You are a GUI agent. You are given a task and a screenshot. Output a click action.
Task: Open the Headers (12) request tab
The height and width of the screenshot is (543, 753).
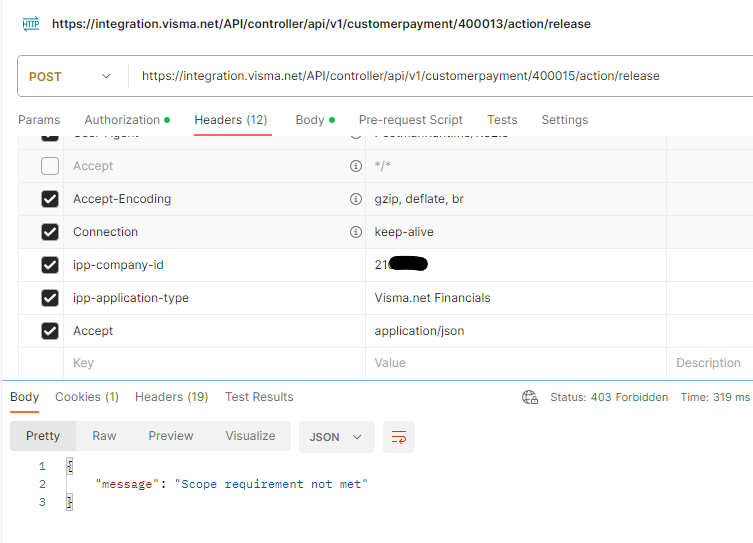231,120
